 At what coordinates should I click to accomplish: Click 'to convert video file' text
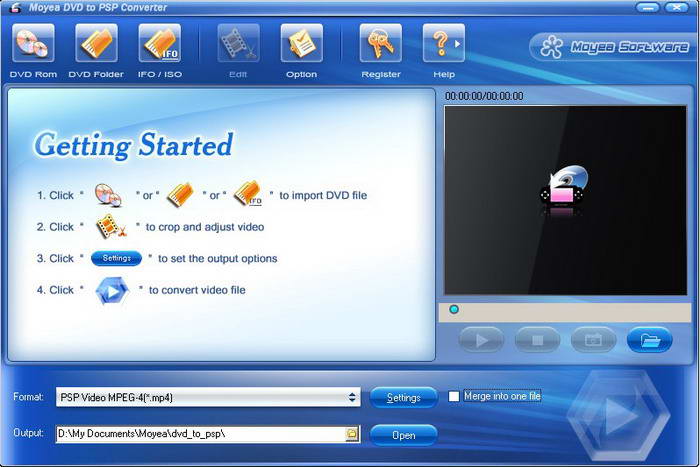[x=197, y=290]
